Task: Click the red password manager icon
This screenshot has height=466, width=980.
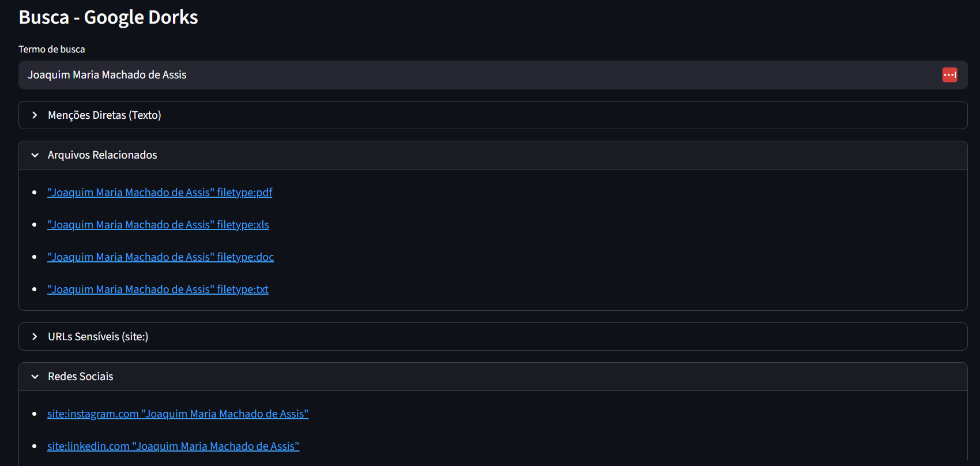Action: [x=949, y=75]
